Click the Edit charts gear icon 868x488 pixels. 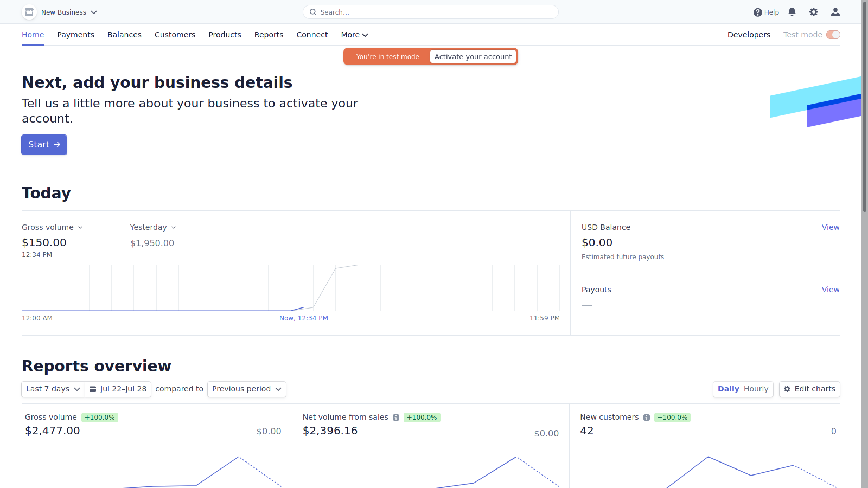click(x=787, y=389)
